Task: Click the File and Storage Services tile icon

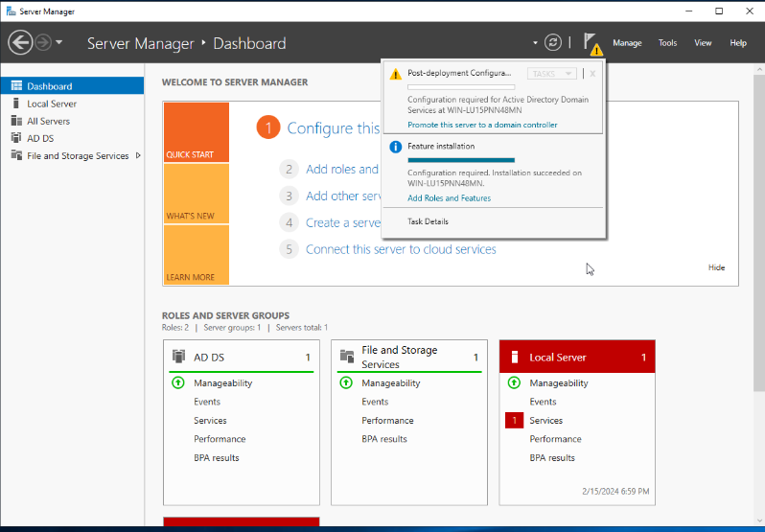Action: pos(346,357)
